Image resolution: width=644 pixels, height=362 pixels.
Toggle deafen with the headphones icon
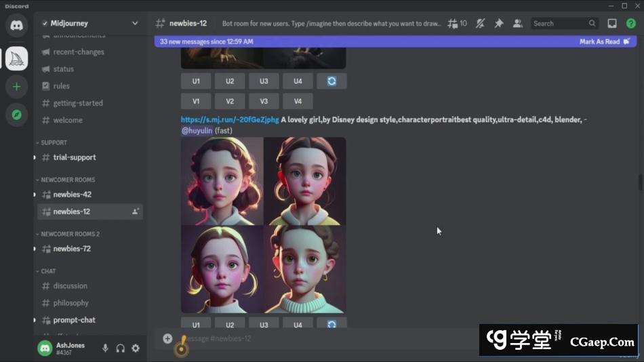[120, 348]
